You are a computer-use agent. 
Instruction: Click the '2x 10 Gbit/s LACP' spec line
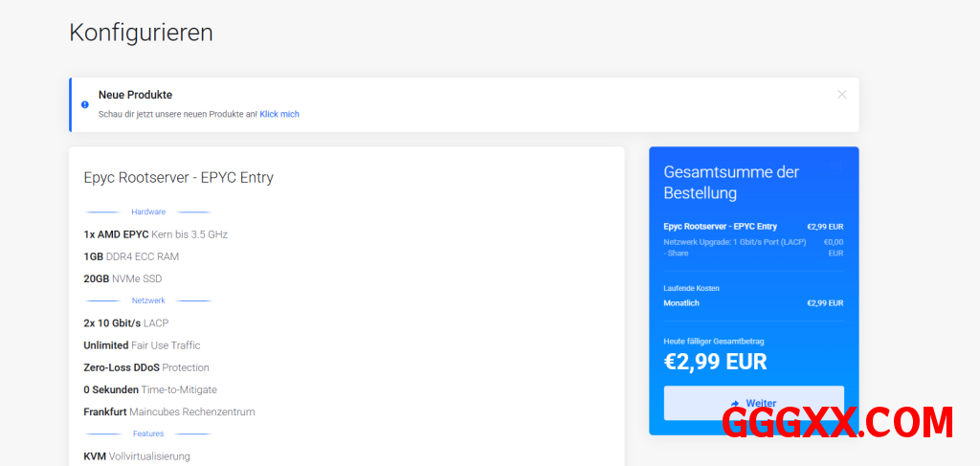(126, 323)
